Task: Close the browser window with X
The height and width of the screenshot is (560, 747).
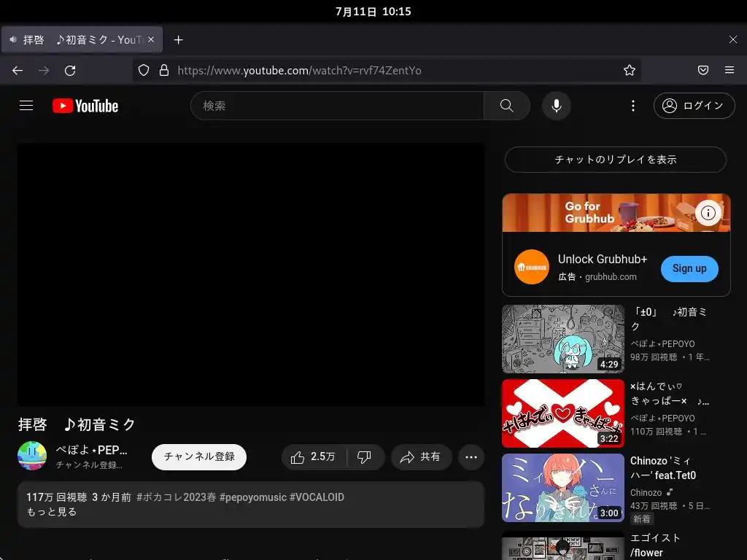Action: (x=732, y=39)
